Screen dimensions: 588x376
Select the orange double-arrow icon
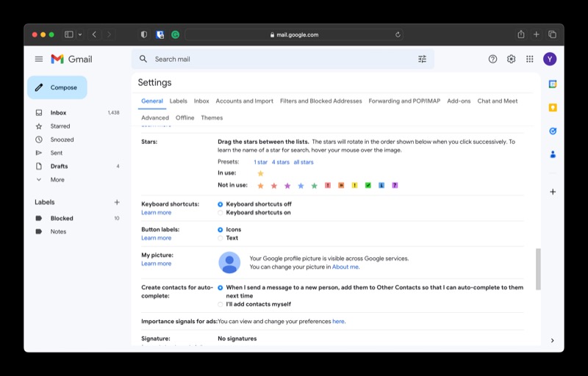click(x=341, y=185)
